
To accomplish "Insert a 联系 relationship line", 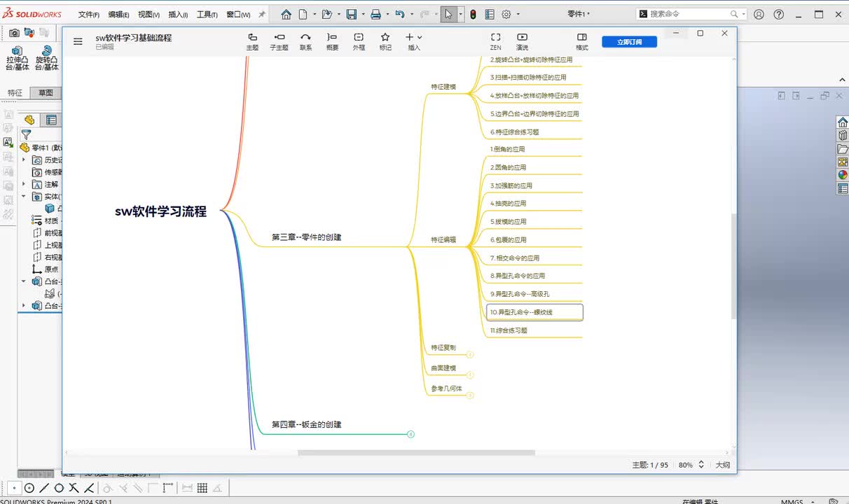I will (305, 41).
